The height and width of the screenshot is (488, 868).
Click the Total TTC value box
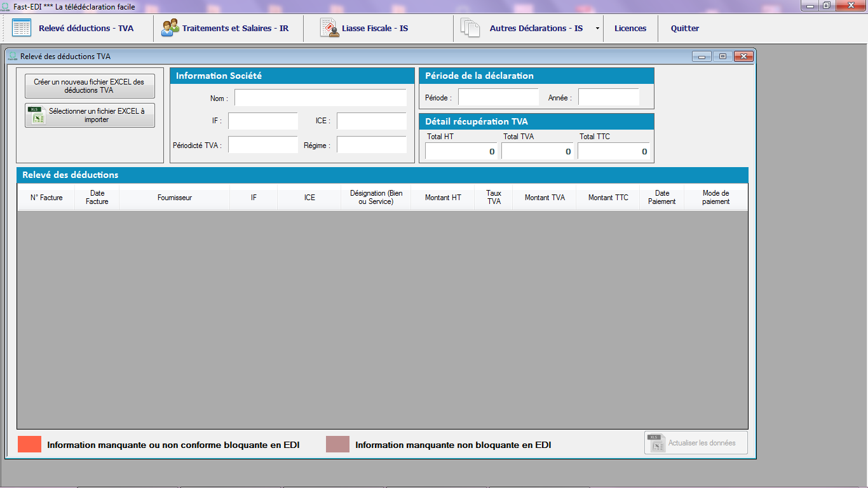click(614, 151)
